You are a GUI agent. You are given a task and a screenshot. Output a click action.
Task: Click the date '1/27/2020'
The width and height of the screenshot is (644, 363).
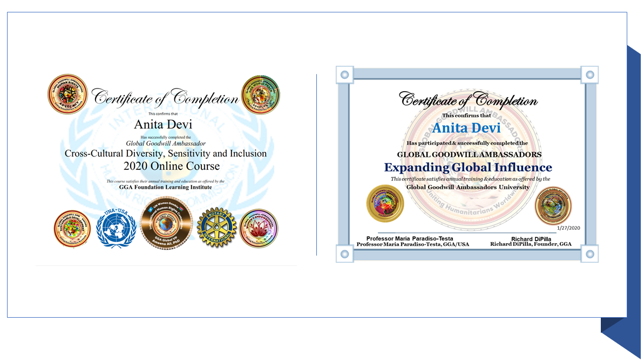click(568, 228)
